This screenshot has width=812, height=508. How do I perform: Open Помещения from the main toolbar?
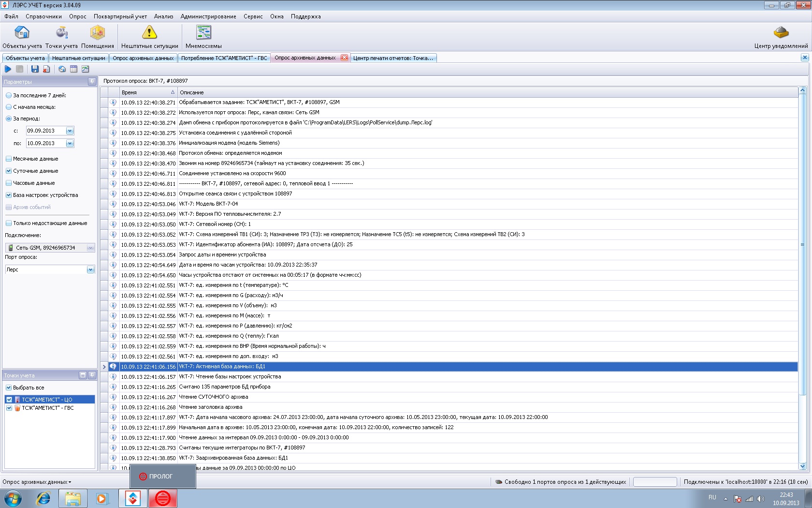tap(98, 37)
